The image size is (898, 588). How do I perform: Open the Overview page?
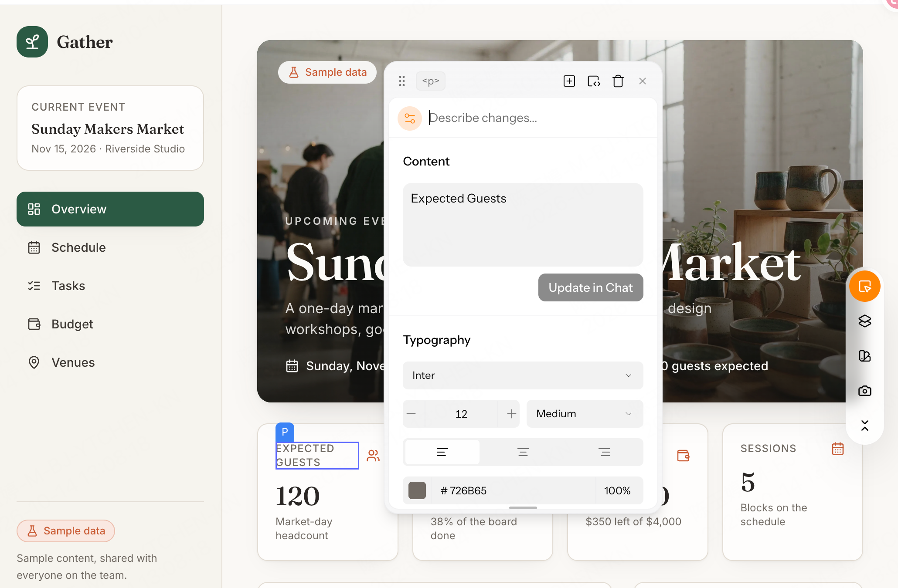110,209
